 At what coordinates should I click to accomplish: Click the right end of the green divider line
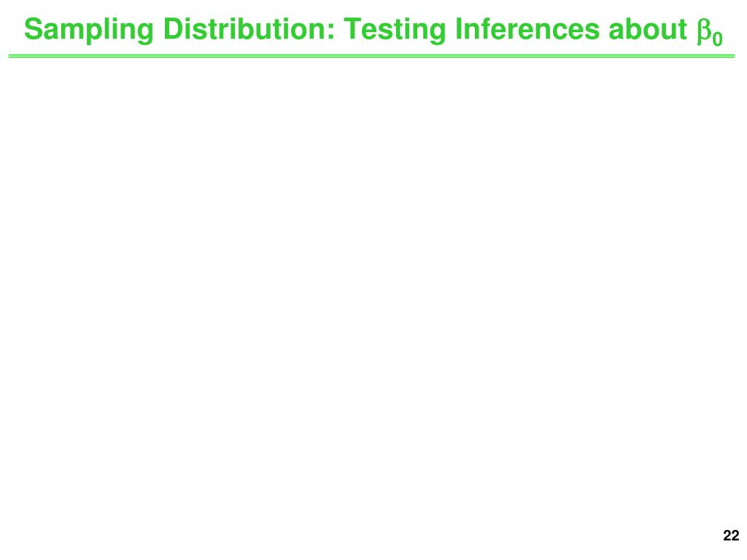[732, 56]
